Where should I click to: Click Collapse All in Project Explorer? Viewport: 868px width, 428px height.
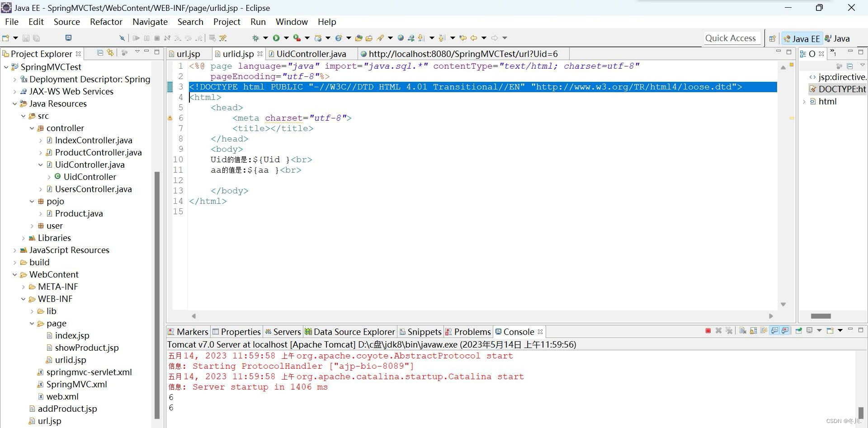click(x=100, y=53)
